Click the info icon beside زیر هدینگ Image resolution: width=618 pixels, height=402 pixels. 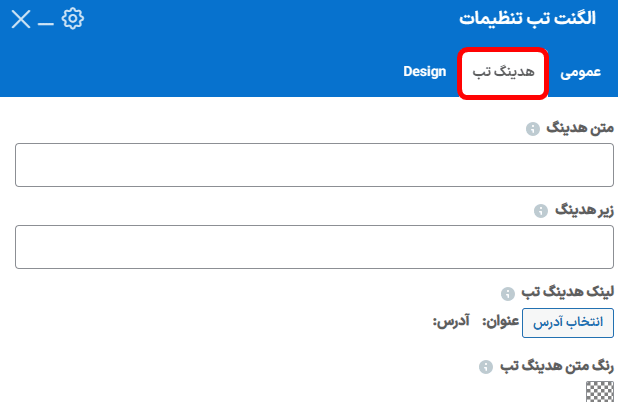coord(541,210)
